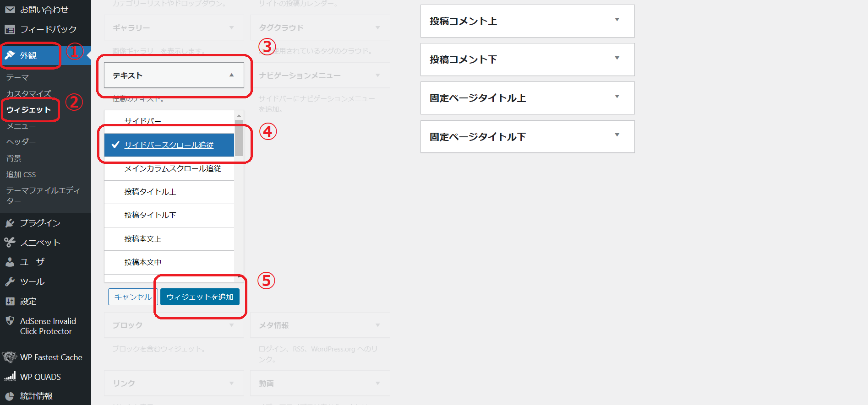The width and height of the screenshot is (868, 405).
Task: Click the 設定 sliders icon
Action: [10, 301]
